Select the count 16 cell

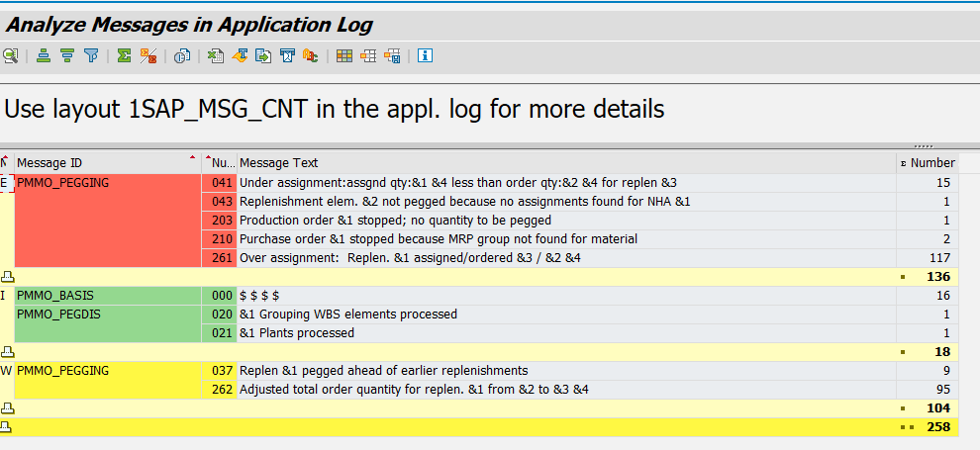(928, 296)
